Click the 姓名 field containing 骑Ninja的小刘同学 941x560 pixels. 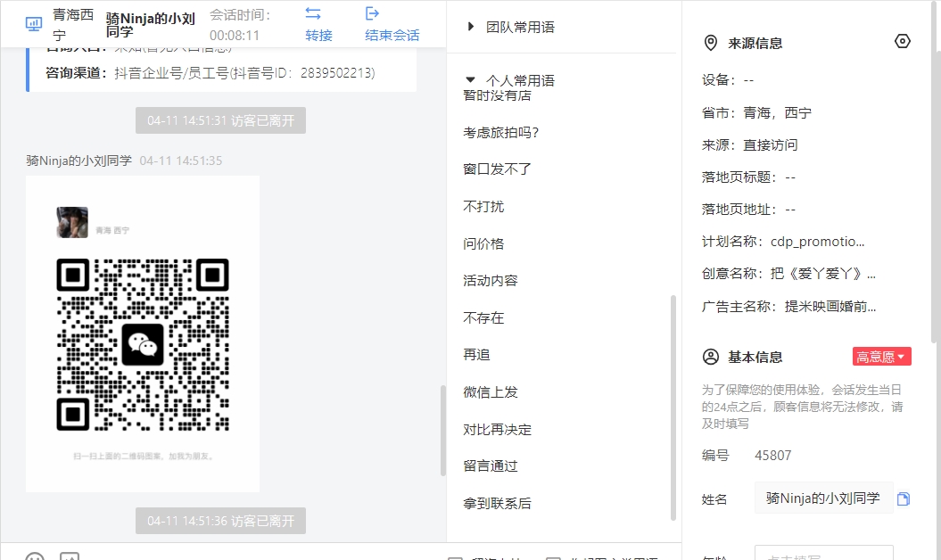click(x=823, y=498)
